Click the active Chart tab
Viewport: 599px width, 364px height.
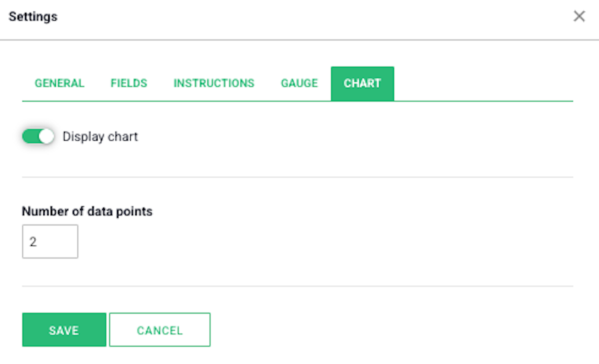pyautogui.click(x=362, y=83)
